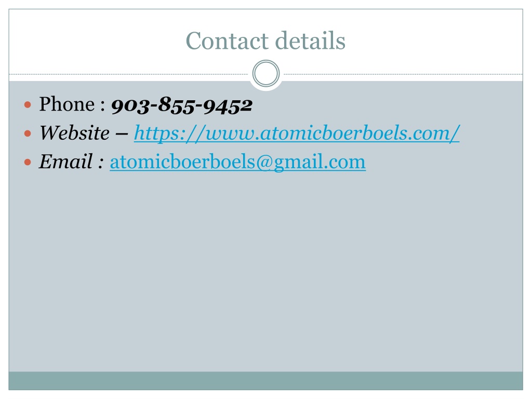The width and height of the screenshot is (532, 399).
Task: Click the orange bullet beside Phone
Action: (28, 104)
